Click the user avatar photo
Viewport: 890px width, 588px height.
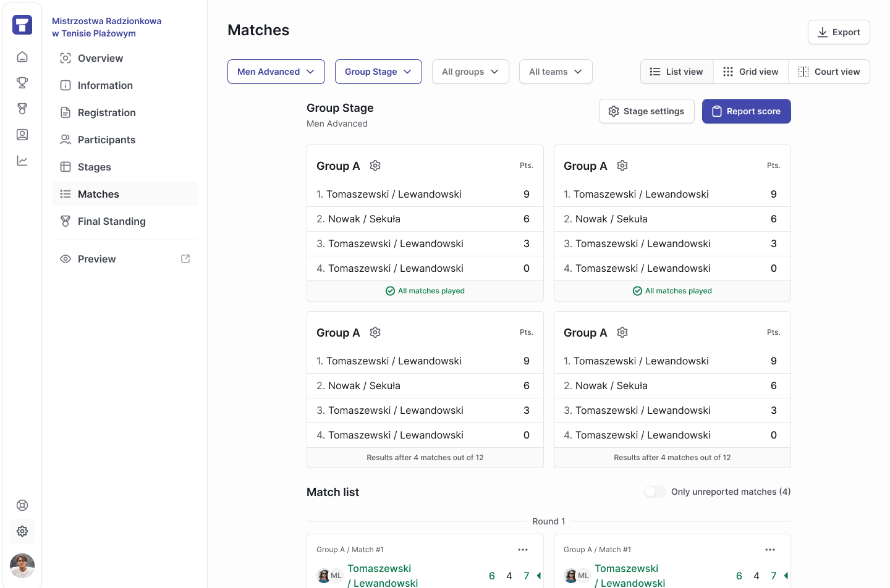[x=22, y=566]
